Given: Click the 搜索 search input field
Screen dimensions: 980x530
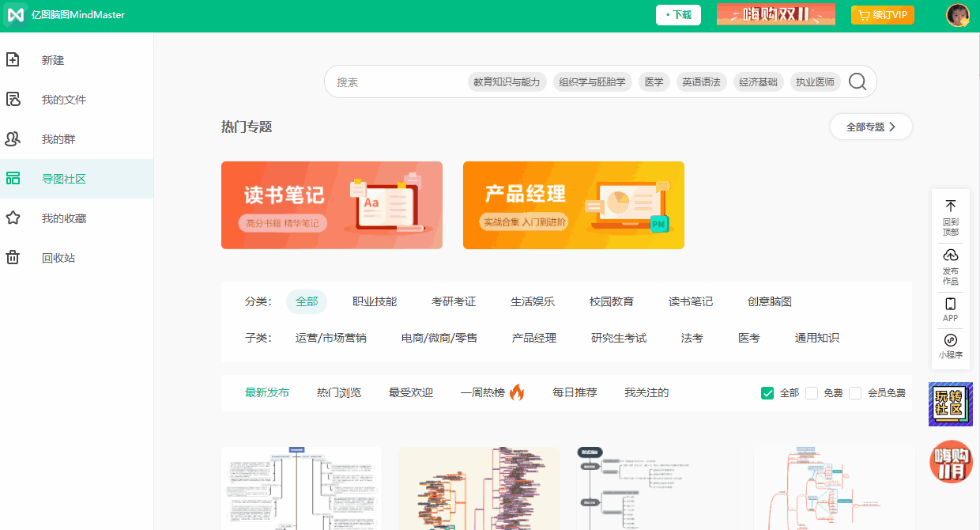Looking at the screenshot, I should (x=395, y=81).
